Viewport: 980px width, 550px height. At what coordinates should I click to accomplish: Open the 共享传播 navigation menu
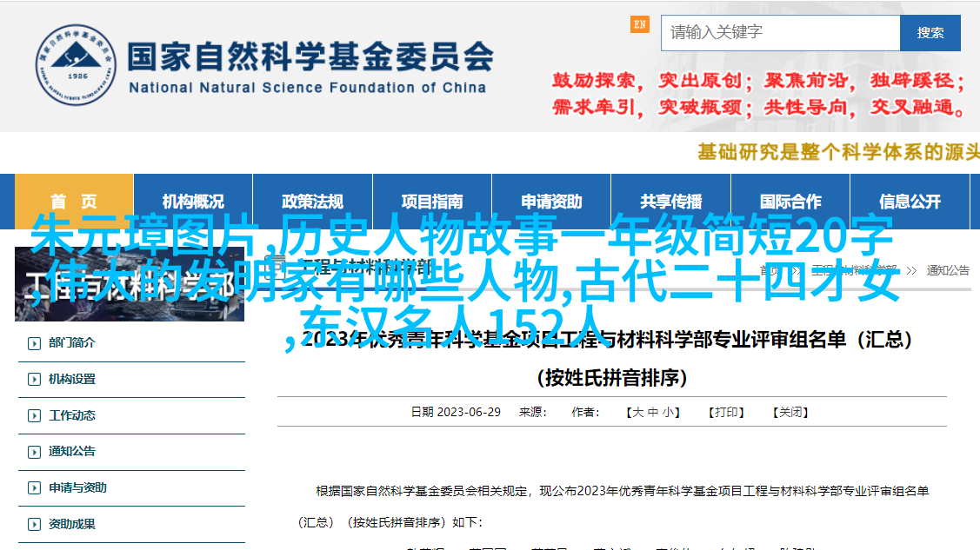pyautogui.click(x=670, y=201)
